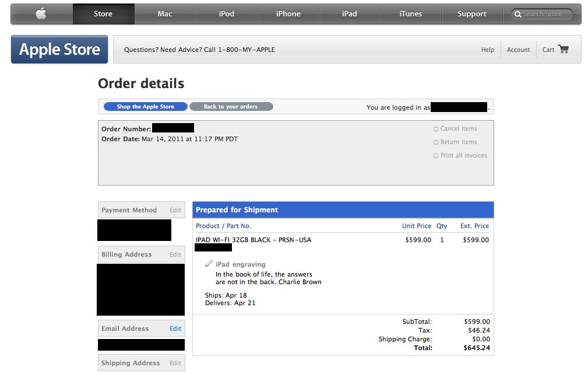Open the Cart shopping cart icon
The height and width of the screenshot is (374, 588).
pyautogui.click(x=564, y=49)
